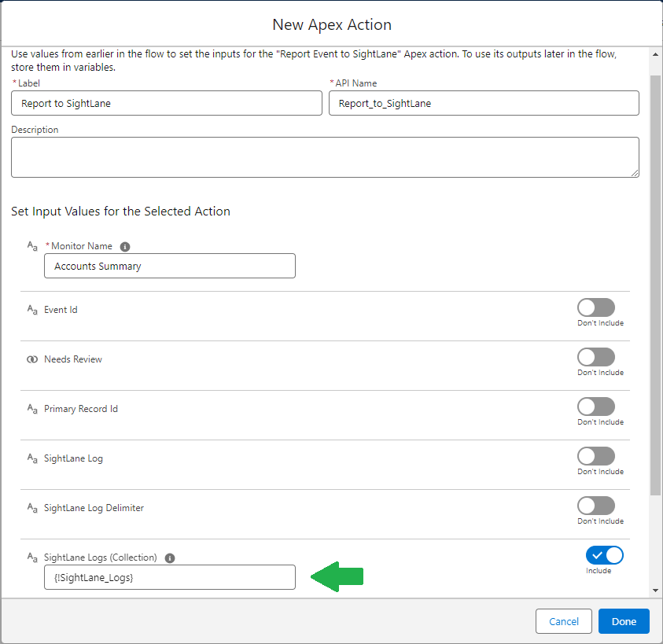Click the text type icon beside Monitor Name
The width and height of the screenshot is (663, 644).
point(32,246)
